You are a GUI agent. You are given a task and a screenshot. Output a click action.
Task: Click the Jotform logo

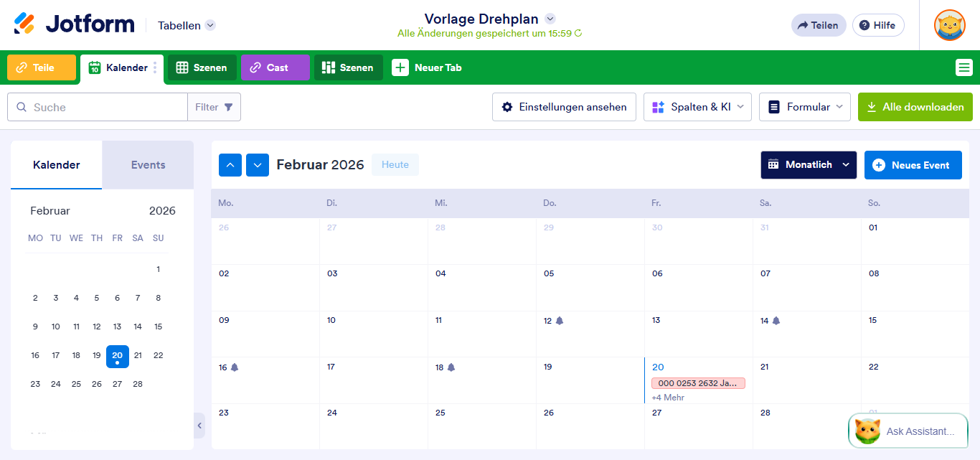[x=74, y=24]
